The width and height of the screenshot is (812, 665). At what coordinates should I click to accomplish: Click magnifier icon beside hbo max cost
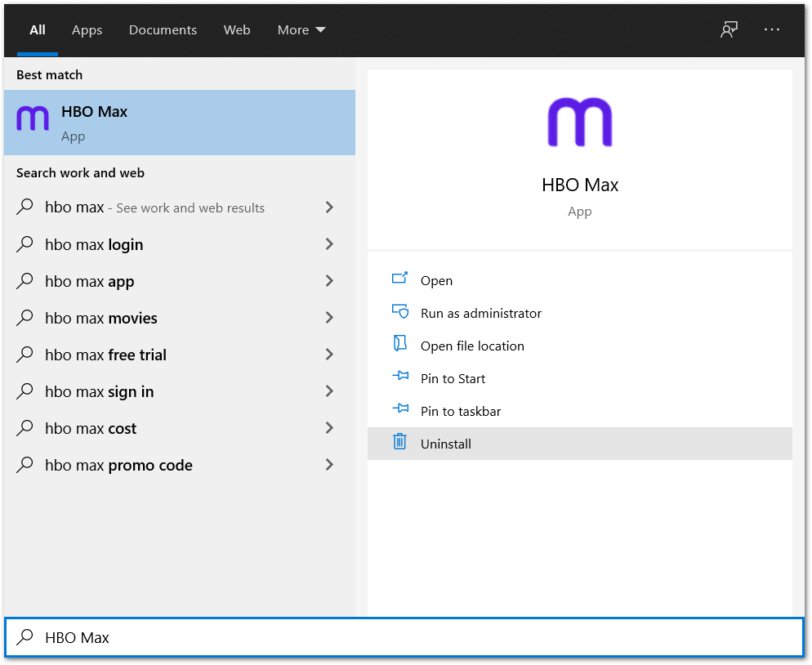tap(25, 428)
